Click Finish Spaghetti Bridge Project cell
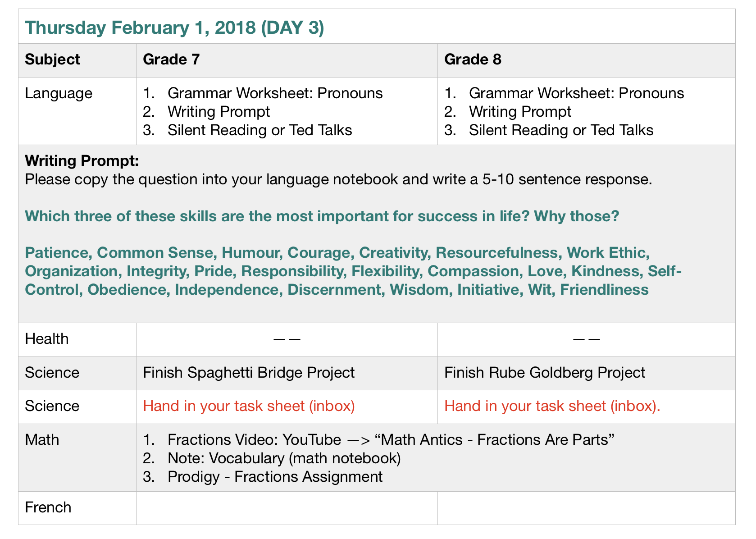 pos(249,373)
